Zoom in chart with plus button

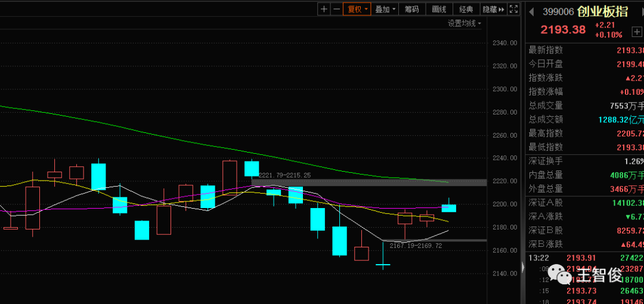(324, 9)
